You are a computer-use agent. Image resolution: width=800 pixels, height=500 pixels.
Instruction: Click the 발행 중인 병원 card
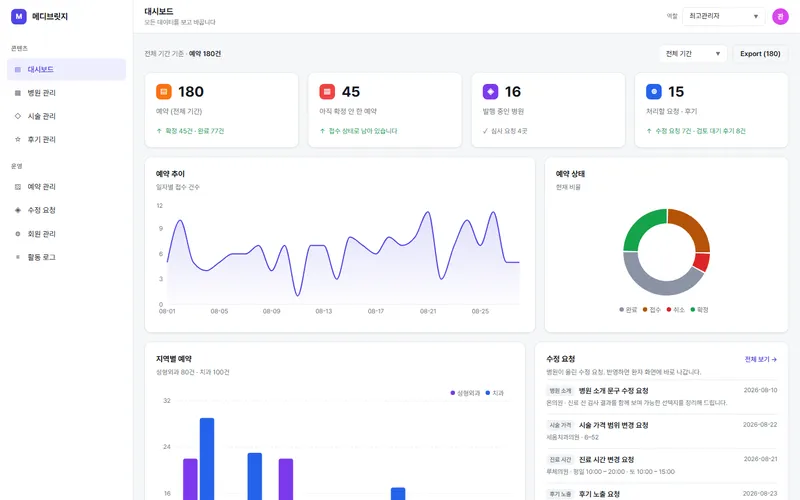pyautogui.click(x=548, y=110)
